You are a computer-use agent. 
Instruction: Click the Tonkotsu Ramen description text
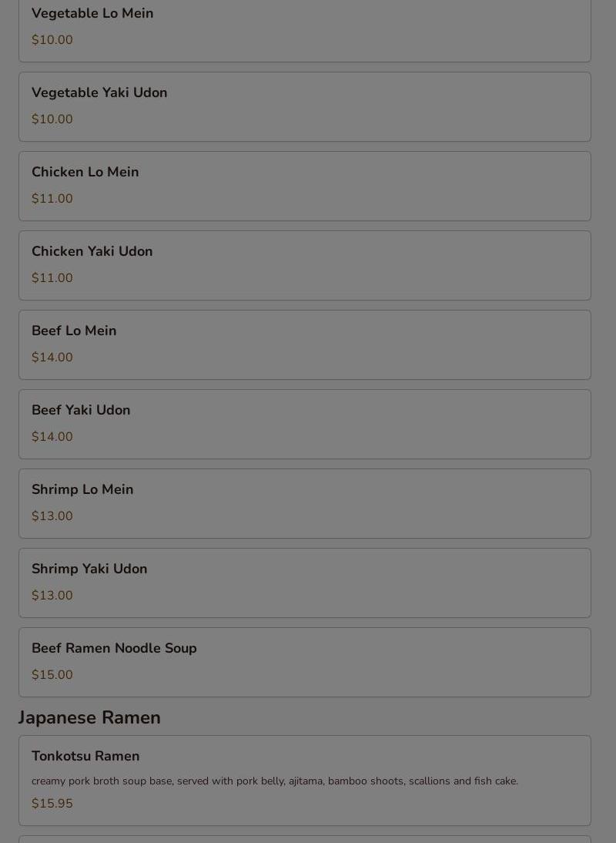pos(274,781)
